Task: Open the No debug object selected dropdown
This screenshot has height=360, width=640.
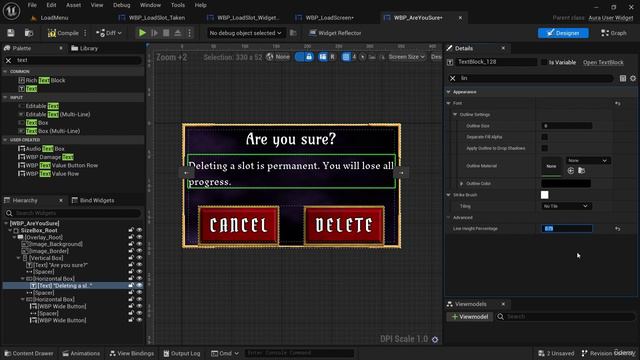Action: (245, 33)
